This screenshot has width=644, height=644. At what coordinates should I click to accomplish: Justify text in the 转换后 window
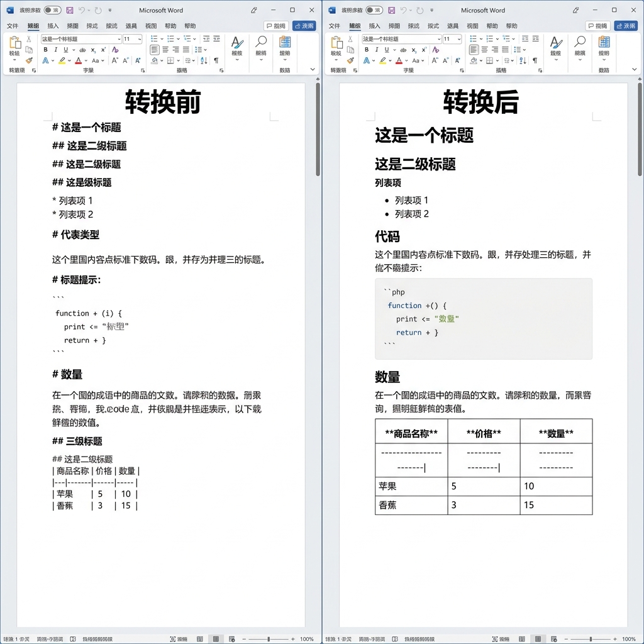[x=505, y=50]
